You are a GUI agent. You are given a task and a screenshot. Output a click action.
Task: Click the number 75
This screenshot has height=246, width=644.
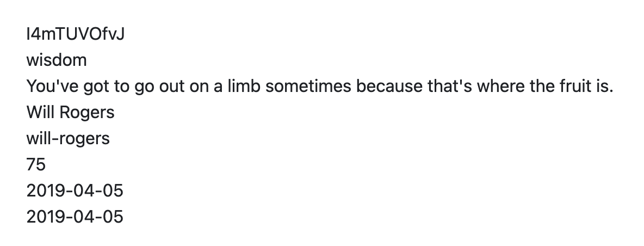tap(36, 165)
